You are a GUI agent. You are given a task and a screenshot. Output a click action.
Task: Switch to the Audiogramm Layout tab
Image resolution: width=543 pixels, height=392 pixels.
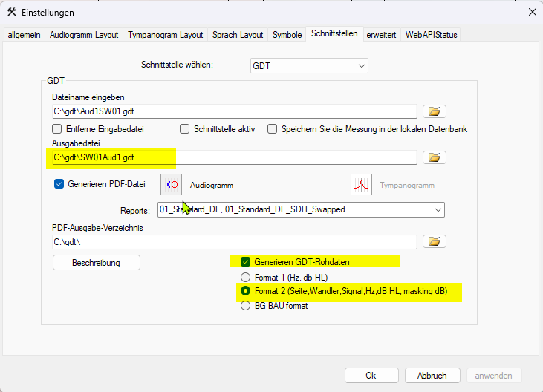(x=83, y=35)
